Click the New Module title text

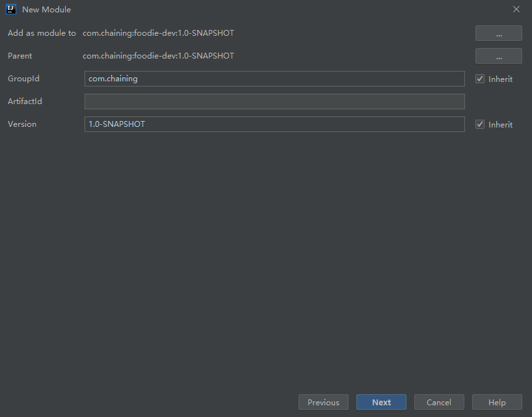point(46,10)
